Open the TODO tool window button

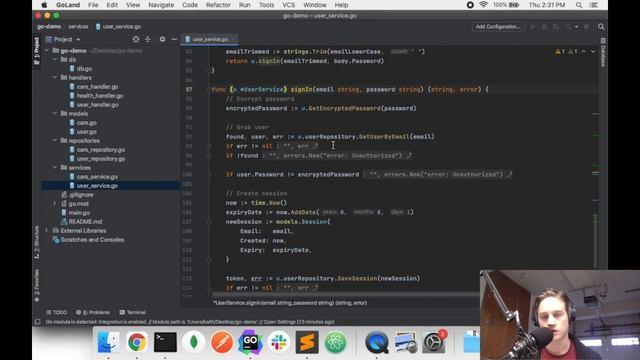[57, 312]
